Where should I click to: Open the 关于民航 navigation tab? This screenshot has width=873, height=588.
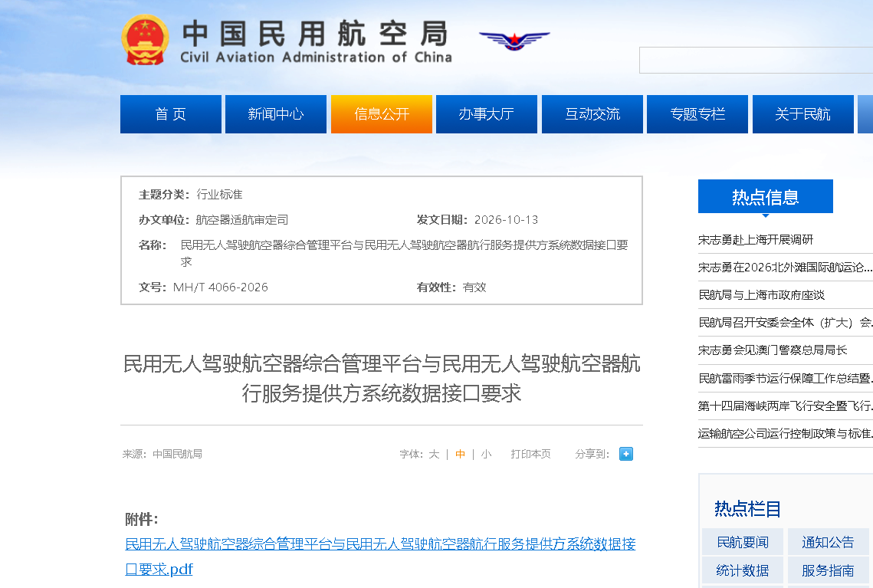coord(802,114)
